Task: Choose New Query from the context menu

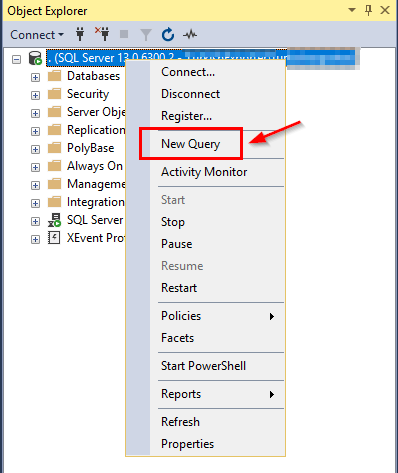Action: click(x=205, y=144)
